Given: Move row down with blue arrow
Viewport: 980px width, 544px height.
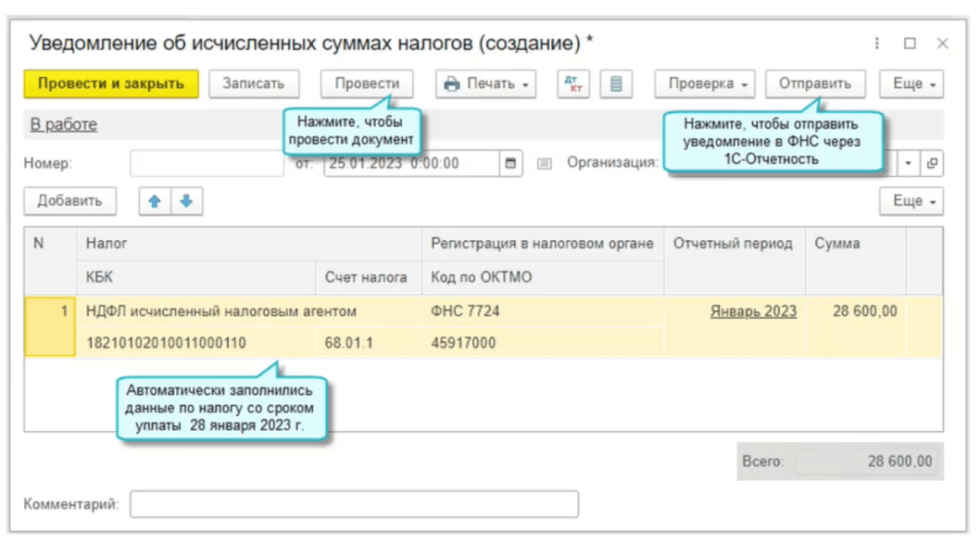Looking at the screenshot, I should 187,201.
